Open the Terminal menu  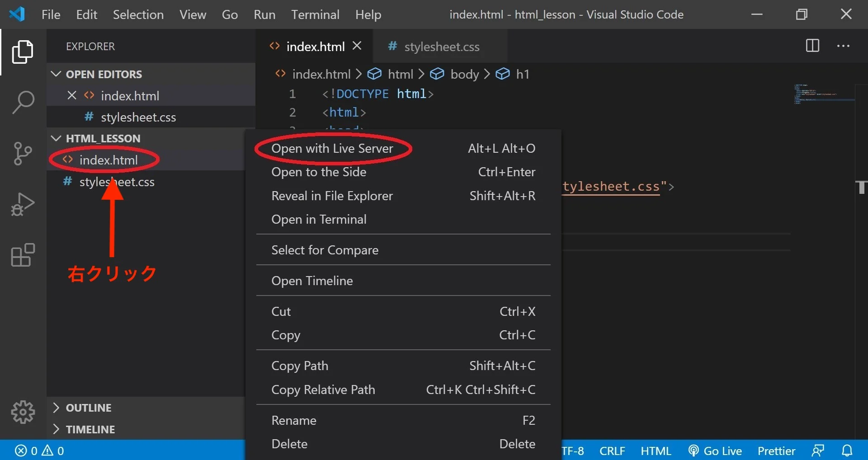point(315,14)
